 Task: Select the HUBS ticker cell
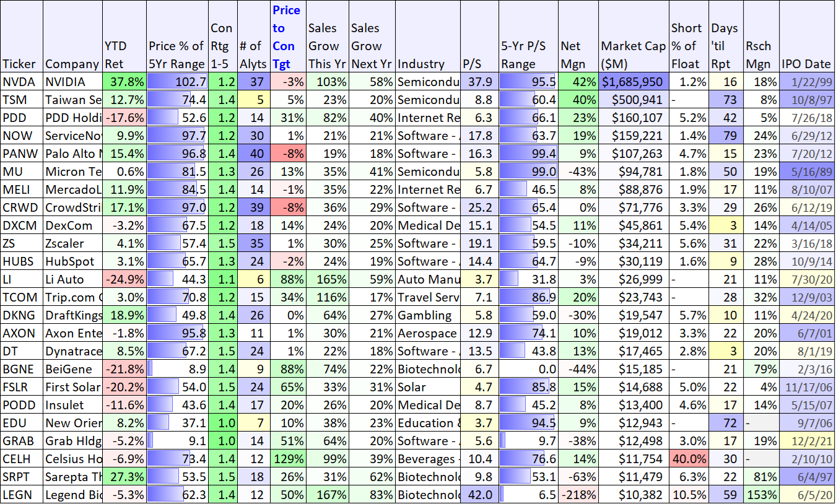point(22,261)
